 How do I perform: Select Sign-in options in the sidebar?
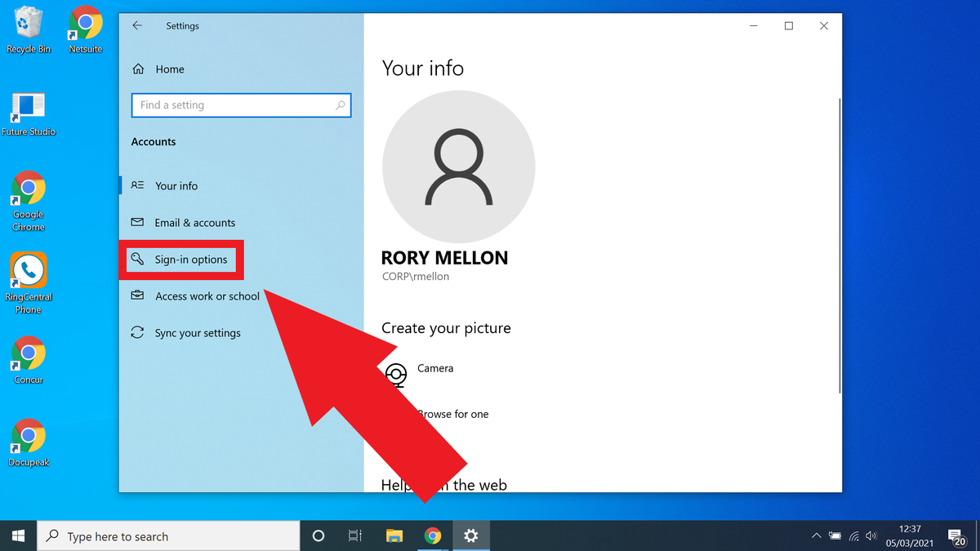tap(191, 259)
